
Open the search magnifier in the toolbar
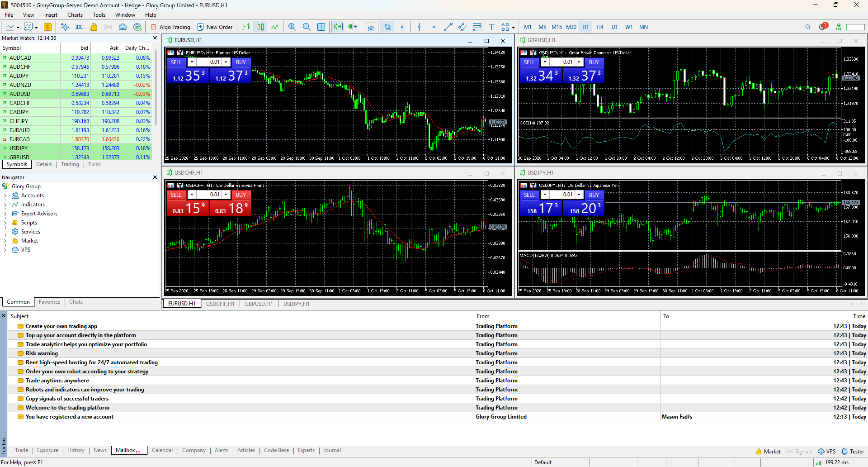(808, 27)
